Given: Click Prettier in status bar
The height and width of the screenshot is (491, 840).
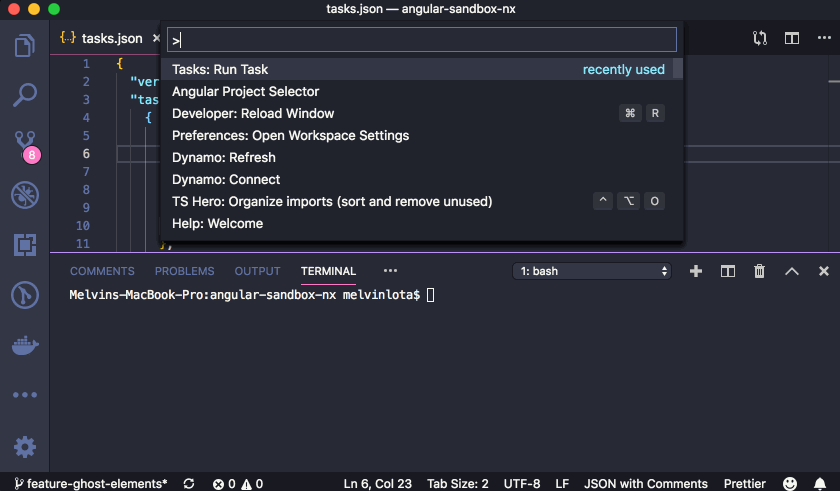Looking at the screenshot, I should (745, 484).
